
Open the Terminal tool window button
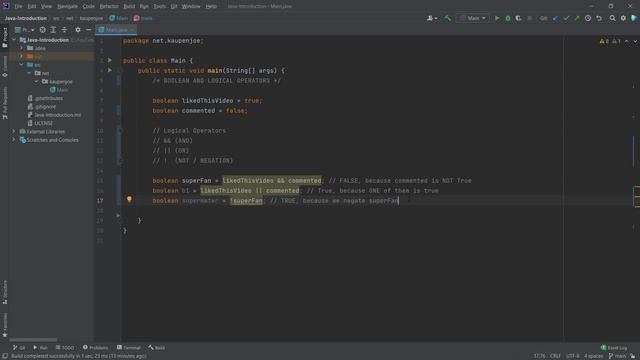[x=129, y=347]
